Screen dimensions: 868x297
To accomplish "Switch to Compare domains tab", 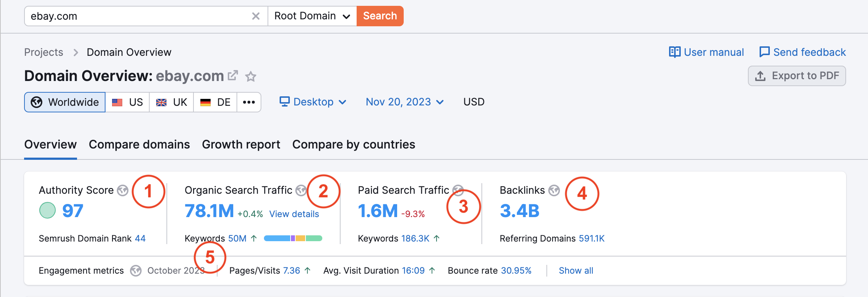I will (x=139, y=144).
